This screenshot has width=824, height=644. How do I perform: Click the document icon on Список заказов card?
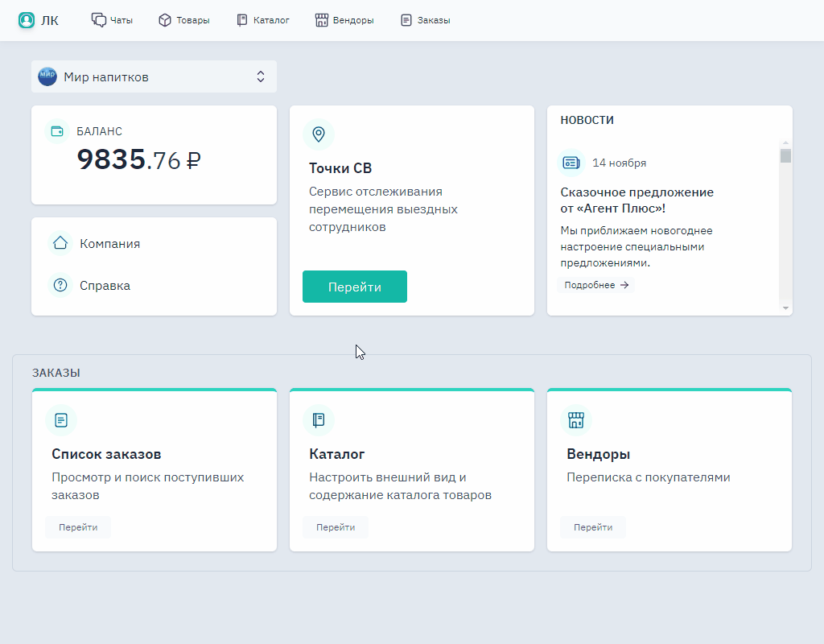[61, 419]
